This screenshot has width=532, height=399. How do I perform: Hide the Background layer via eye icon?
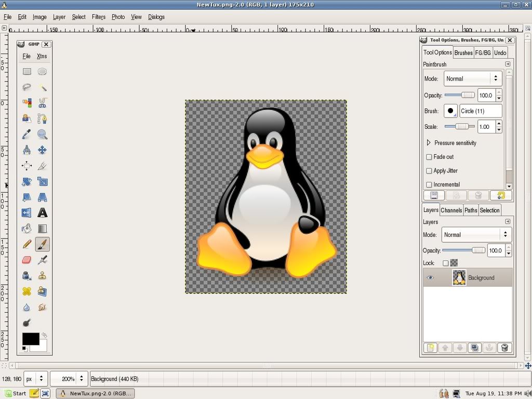tap(430, 277)
